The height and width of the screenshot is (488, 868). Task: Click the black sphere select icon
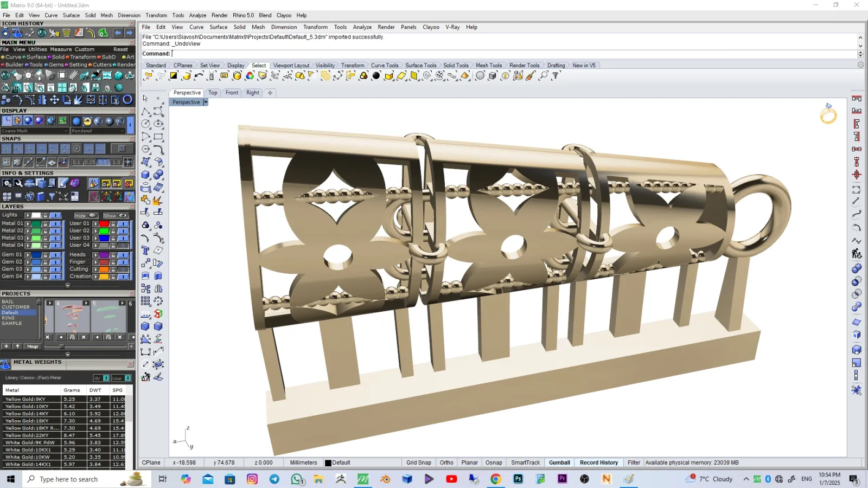tap(376, 76)
